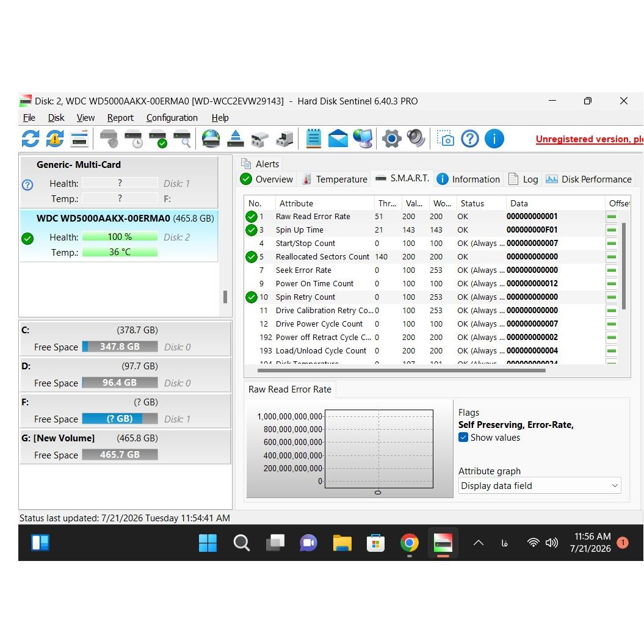The image size is (644, 644).
Task: Open Disk Performance tab
Action: pos(588,179)
